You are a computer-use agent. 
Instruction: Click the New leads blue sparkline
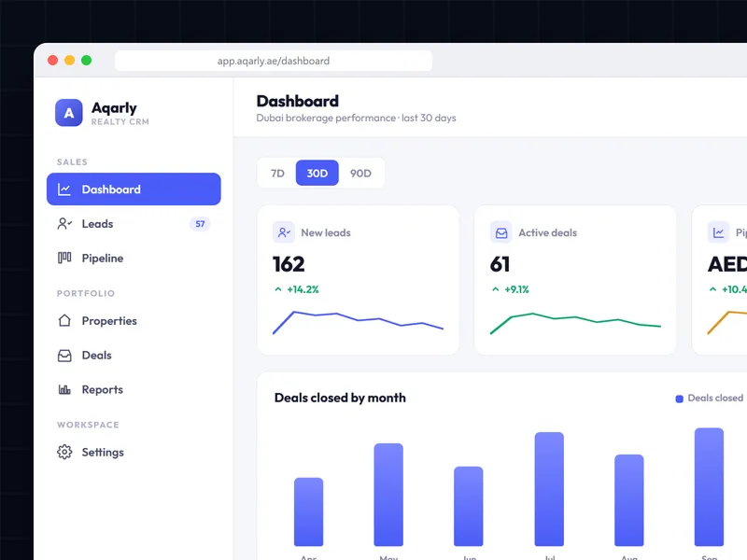(359, 322)
